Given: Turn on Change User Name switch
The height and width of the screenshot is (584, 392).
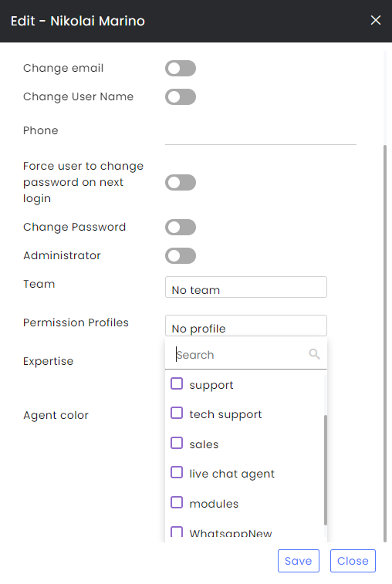Looking at the screenshot, I should (181, 97).
